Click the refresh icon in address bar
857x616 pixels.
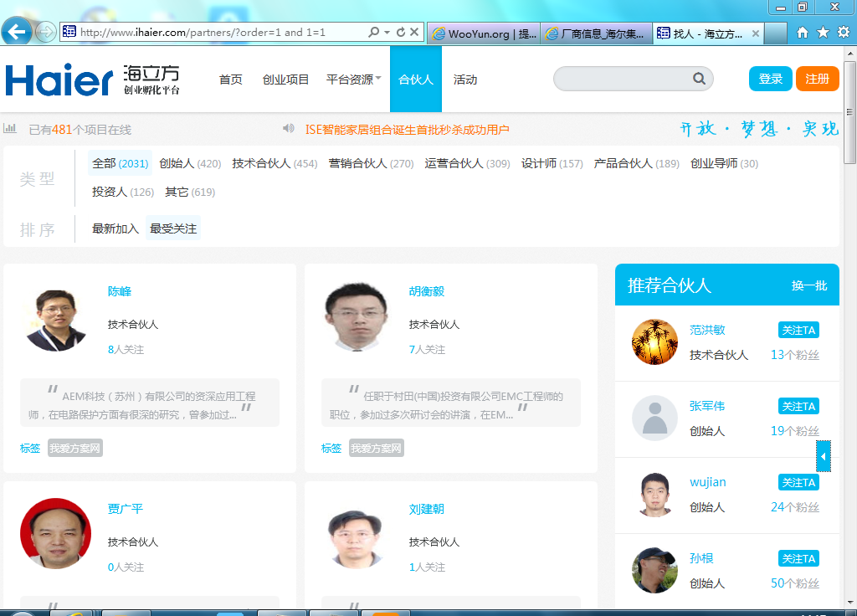point(401,33)
